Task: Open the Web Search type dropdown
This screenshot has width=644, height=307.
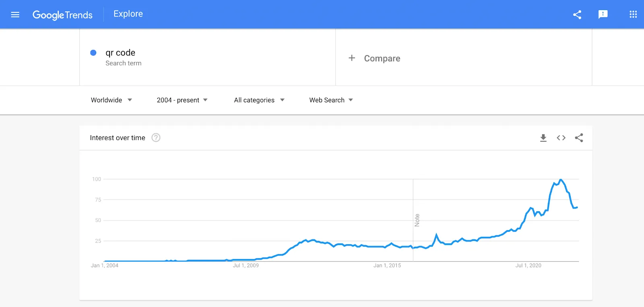Action: tap(331, 100)
